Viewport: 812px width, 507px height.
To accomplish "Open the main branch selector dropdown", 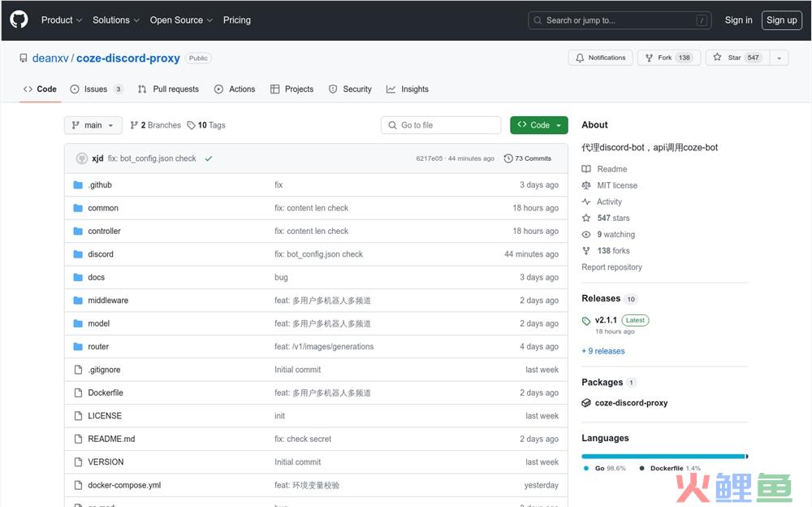I will coord(93,125).
